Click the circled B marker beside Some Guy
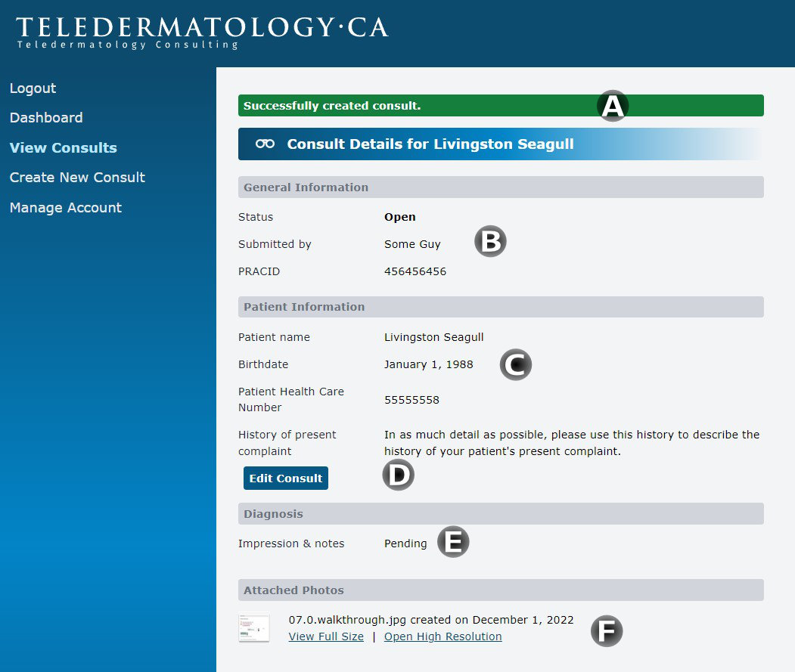 click(x=490, y=242)
